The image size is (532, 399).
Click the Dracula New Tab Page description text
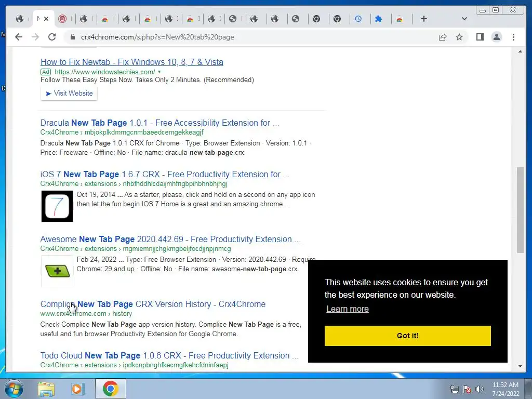tap(176, 148)
